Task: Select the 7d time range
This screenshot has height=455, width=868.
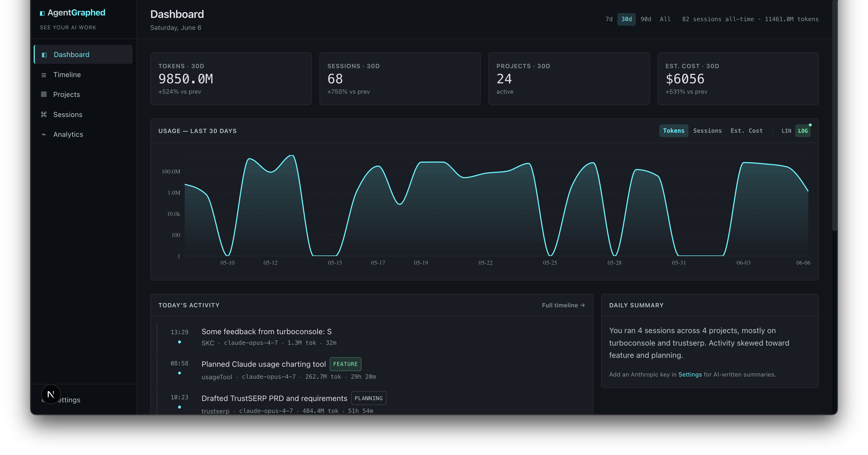Action: (x=609, y=19)
